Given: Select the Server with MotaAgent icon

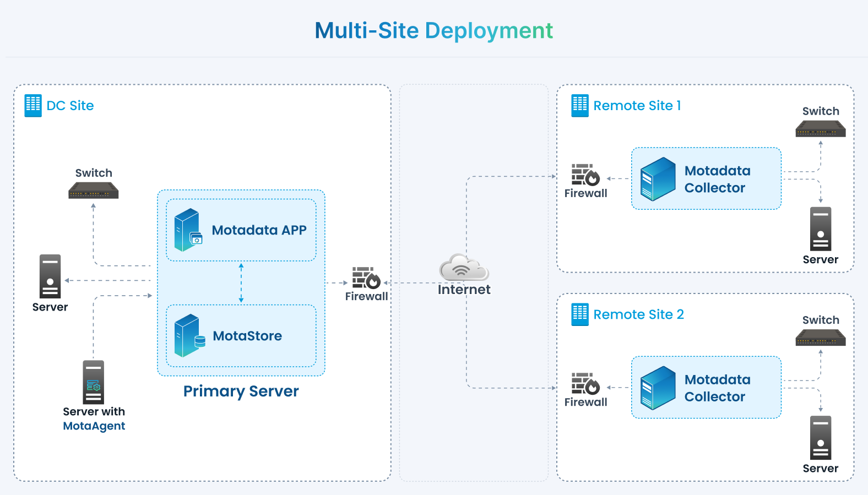Looking at the screenshot, I should [x=94, y=382].
